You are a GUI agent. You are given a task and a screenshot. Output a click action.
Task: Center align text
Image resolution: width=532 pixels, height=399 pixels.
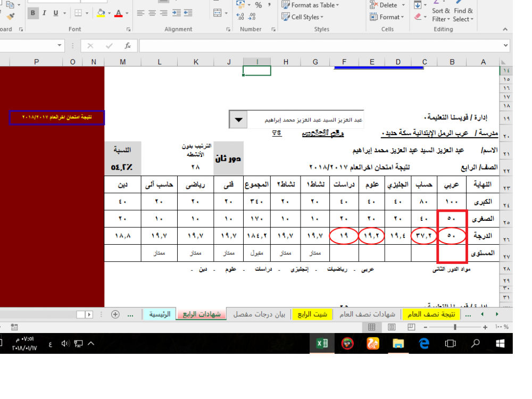click(x=152, y=13)
